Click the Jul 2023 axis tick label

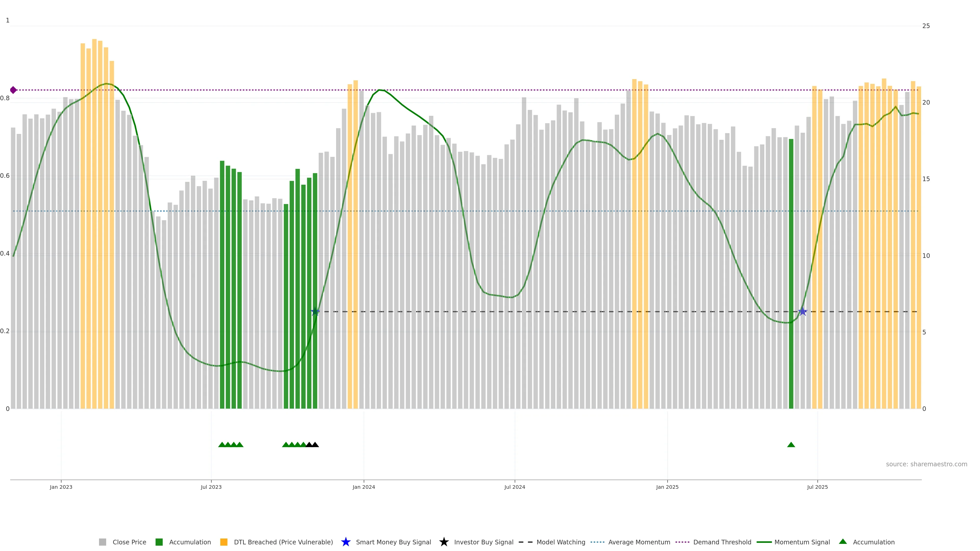tap(211, 487)
